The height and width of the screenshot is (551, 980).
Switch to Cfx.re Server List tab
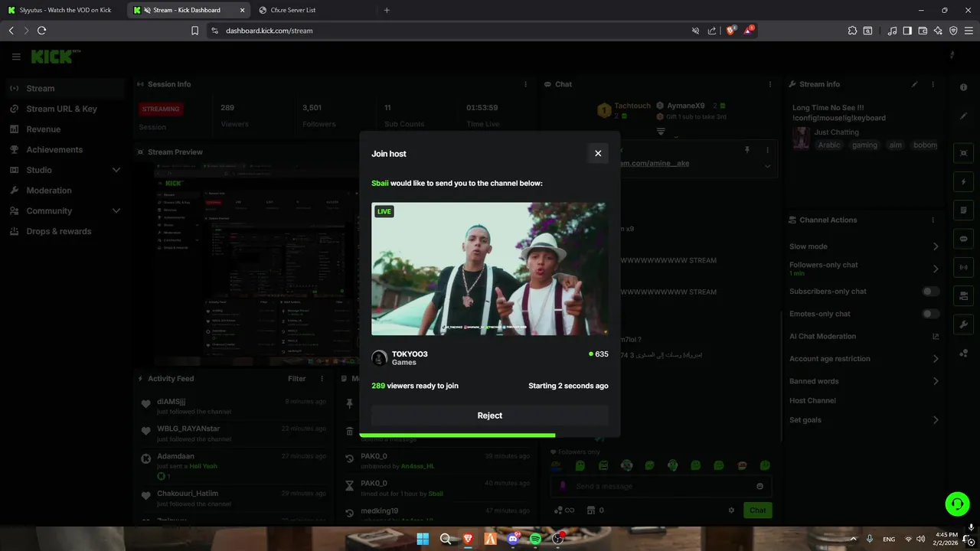[293, 10]
